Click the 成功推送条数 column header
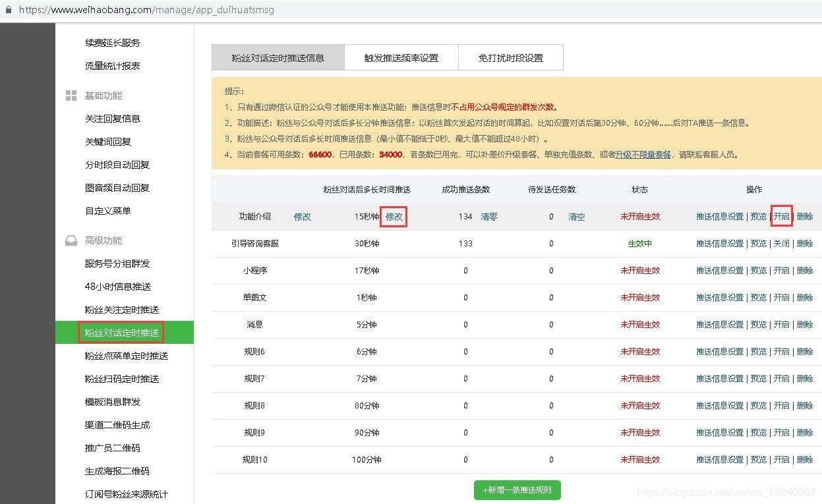822x504 pixels. (466, 190)
